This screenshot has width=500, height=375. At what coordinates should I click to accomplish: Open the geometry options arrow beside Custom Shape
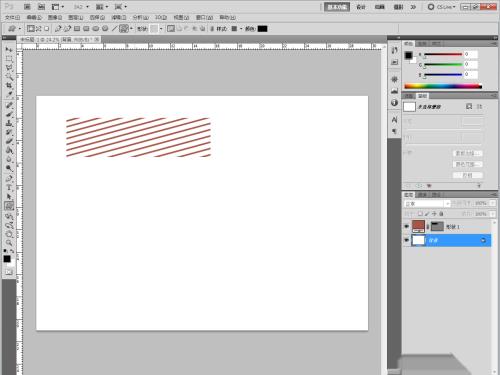click(x=131, y=29)
